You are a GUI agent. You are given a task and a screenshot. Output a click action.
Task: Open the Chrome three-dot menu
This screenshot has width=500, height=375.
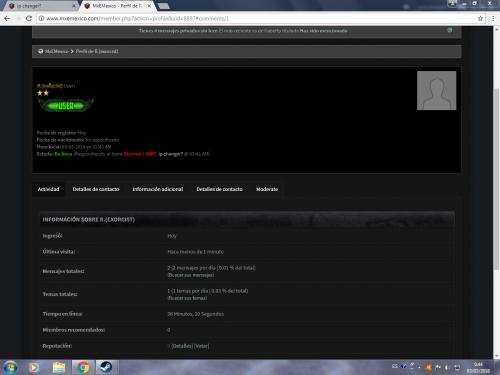(x=493, y=19)
